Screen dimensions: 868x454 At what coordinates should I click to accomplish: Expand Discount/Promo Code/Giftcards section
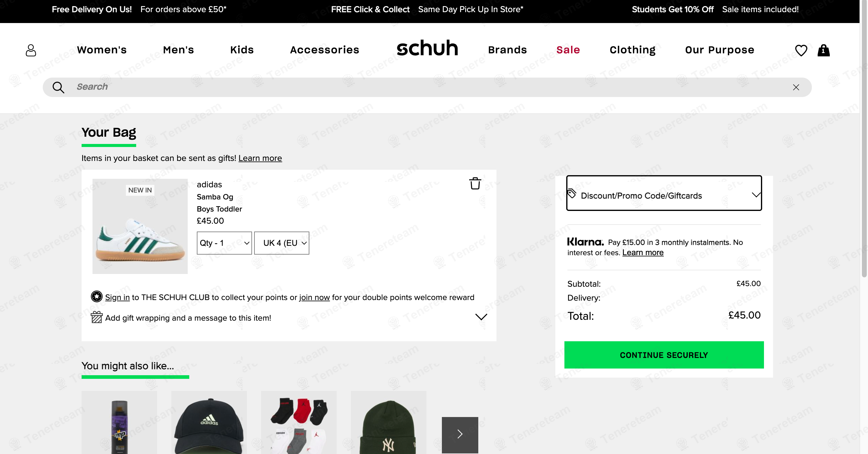click(664, 193)
